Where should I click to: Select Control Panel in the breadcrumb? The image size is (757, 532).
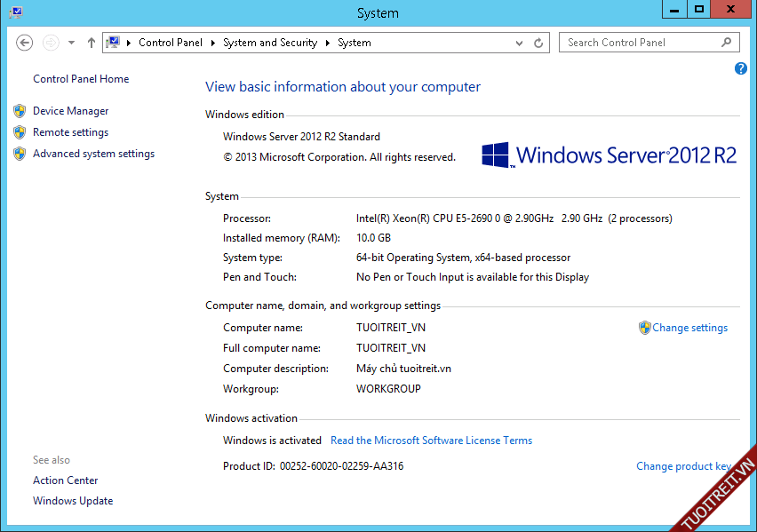pyautogui.click(x=171, y=43)
